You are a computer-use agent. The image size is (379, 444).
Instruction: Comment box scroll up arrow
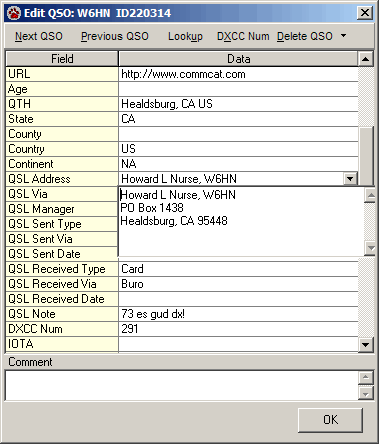point(366,377)
